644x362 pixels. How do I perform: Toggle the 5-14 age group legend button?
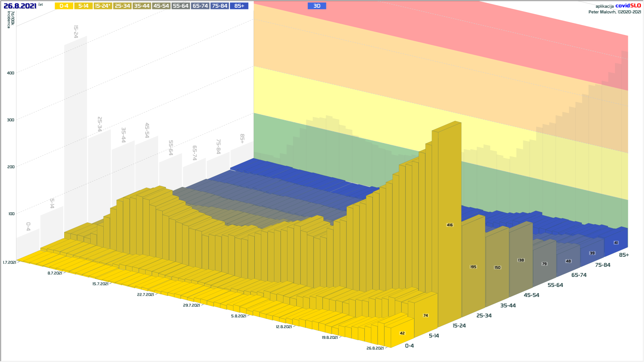tap(84, 6)
